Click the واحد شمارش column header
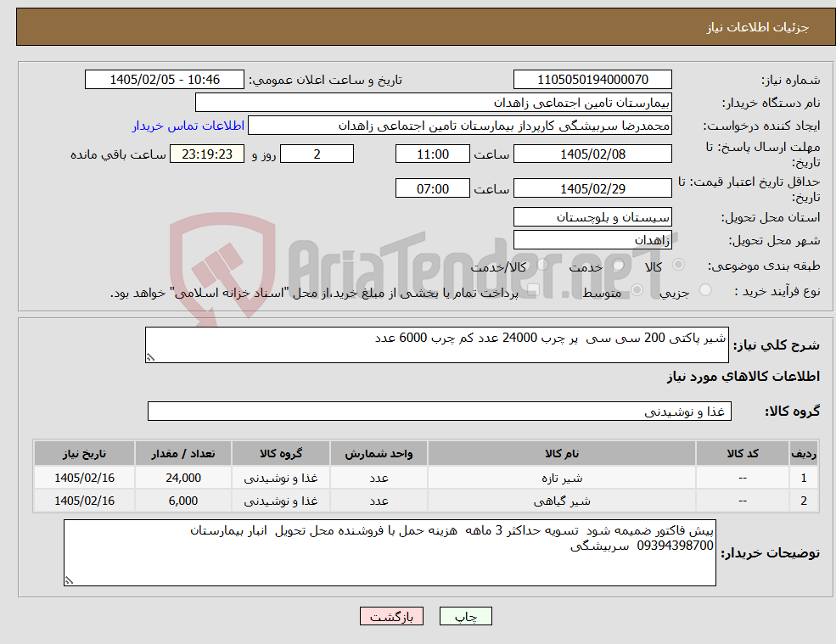836x644 pixels. click(x=379, y=454)
